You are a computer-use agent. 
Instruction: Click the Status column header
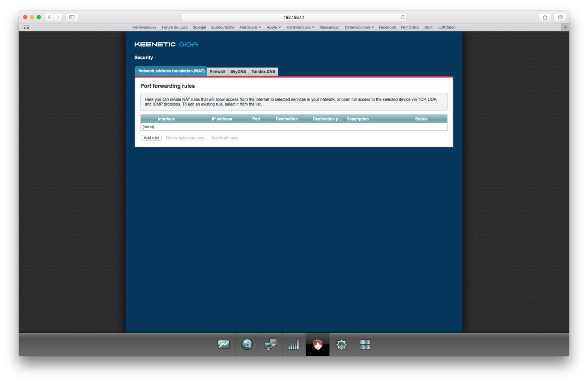(x=421, y=119)
